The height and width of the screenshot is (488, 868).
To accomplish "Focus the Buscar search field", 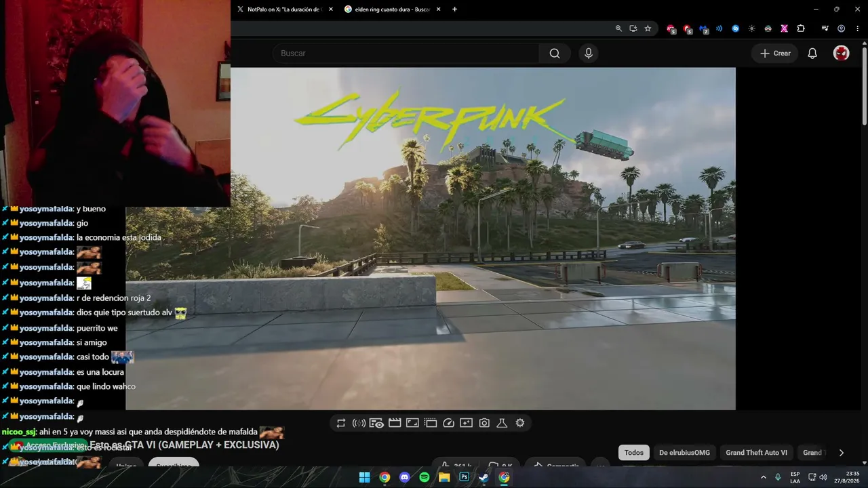I will pyautogui.click(x=406, y=54).
